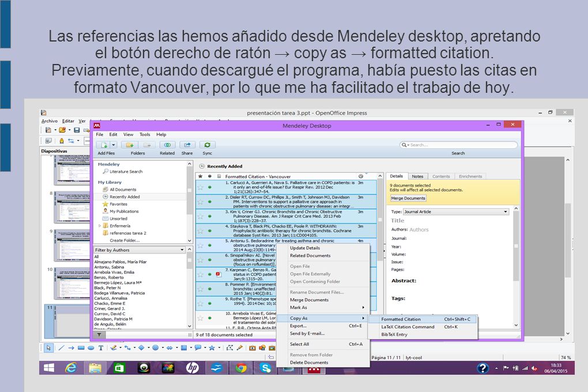The width and height of the screenshot is (588, 392).
Task: Select author Benzo, Roberto in filter list
Action: [x=109, y=278]
